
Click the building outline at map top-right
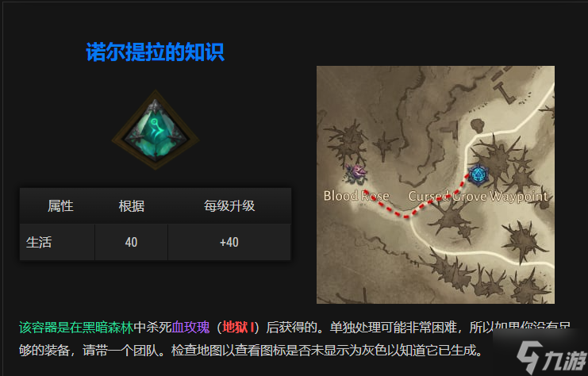click(x=504, y=83)
